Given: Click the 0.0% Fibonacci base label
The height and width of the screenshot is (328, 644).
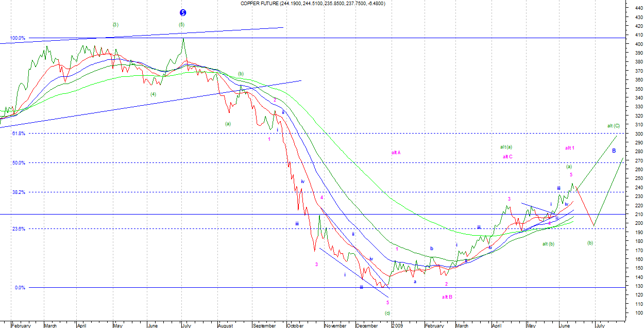Looking at the screenshot, I should tap(20, 288).
